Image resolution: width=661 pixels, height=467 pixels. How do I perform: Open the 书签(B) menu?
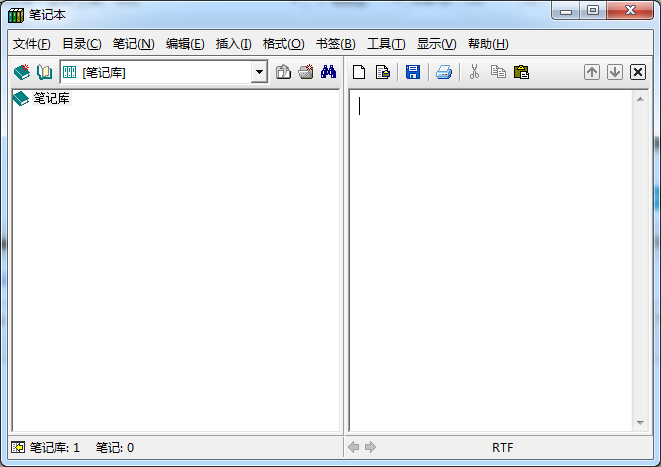[x=335, y=44]
